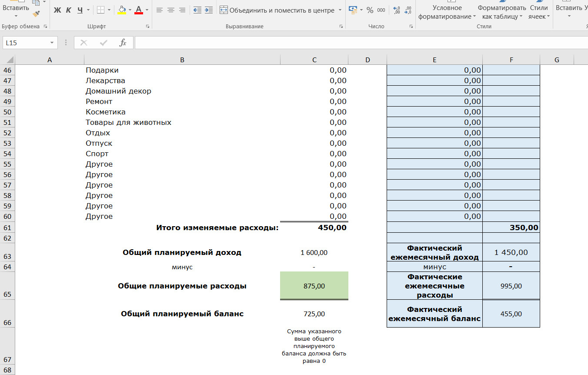Open borders dropdown arrow
This screenshot has height=375, width=588.
109,10
